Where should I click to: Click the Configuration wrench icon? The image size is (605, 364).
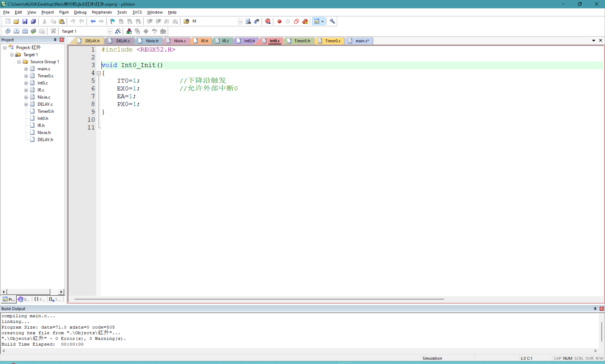tap(332, 21)
